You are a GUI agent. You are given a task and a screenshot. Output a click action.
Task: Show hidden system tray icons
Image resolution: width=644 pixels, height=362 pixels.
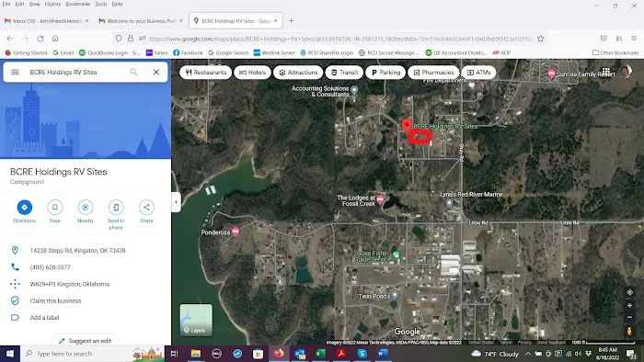(x=528, y=354)
